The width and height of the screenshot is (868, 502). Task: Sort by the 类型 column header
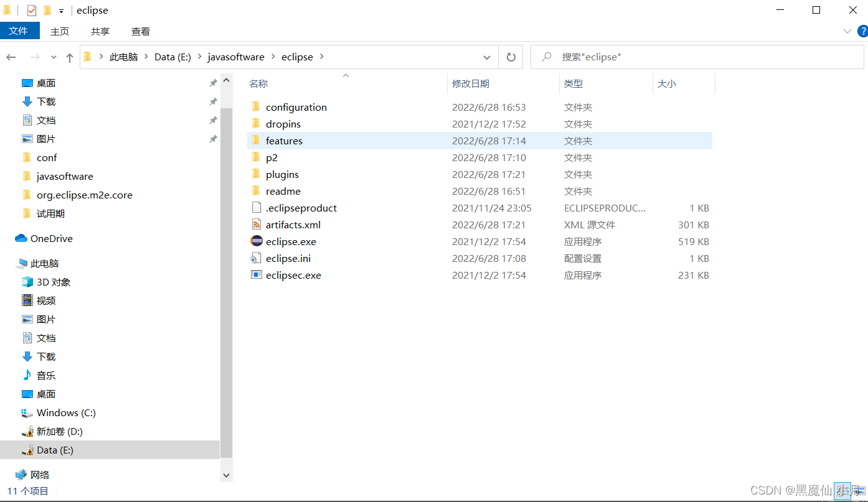[573, 83]
